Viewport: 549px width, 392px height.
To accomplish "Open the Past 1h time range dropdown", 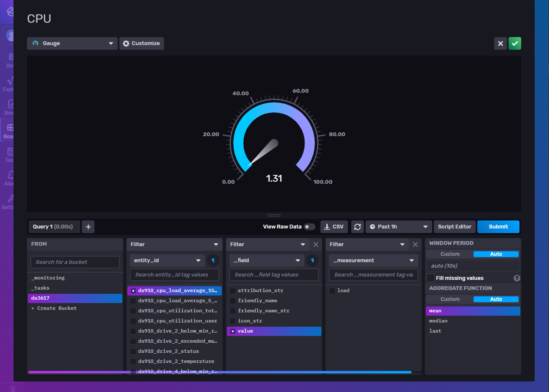I will (x=399, y=227).
